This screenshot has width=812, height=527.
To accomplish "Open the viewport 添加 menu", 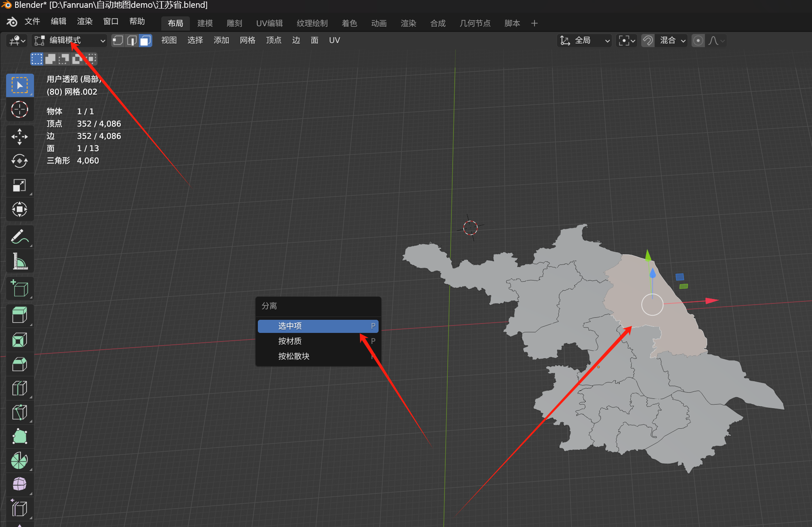I will click(221, 40).
